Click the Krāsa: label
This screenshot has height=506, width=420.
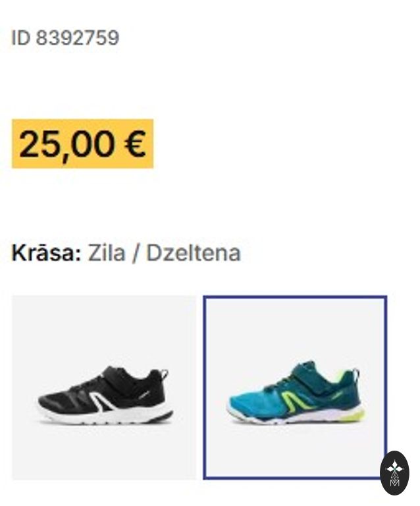[47, 253]
